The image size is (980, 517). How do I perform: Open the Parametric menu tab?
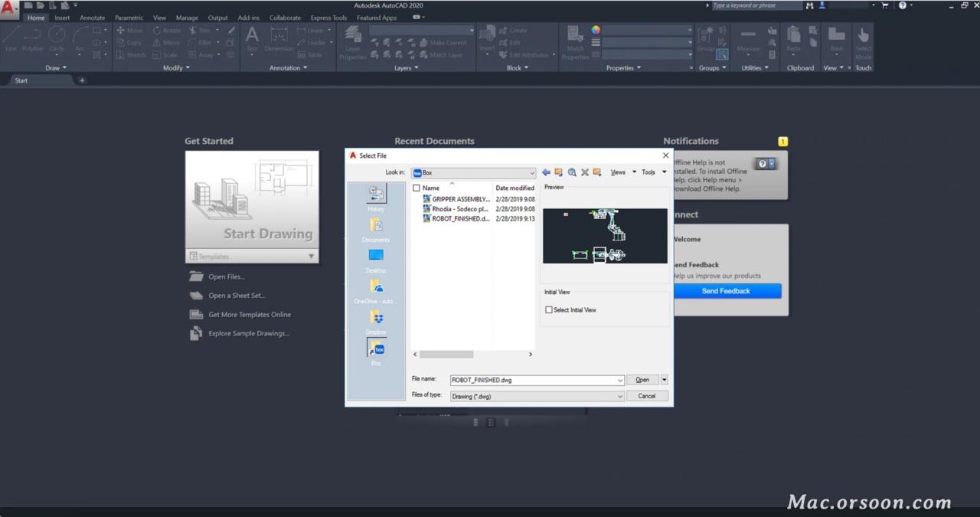[129, 18]
